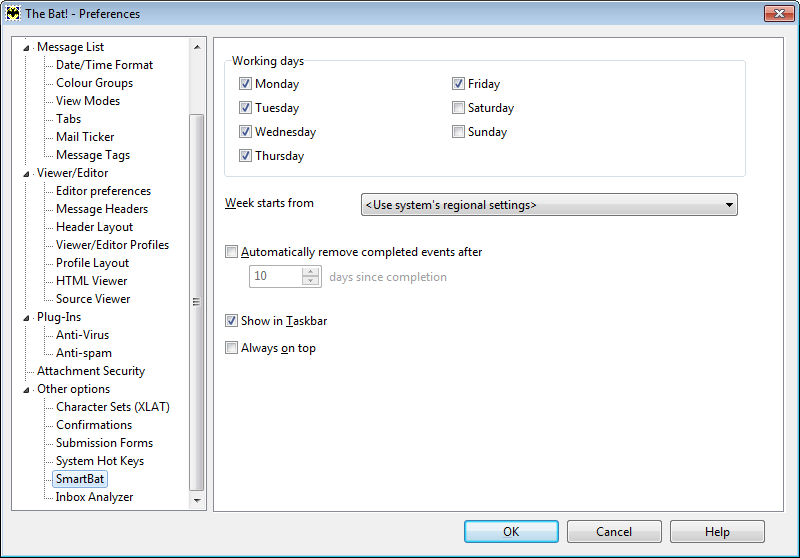Decrease days value with spinner down arrow
Image resolution: width=800 pixels, height=558 pixels.
[x=310, y=281]
